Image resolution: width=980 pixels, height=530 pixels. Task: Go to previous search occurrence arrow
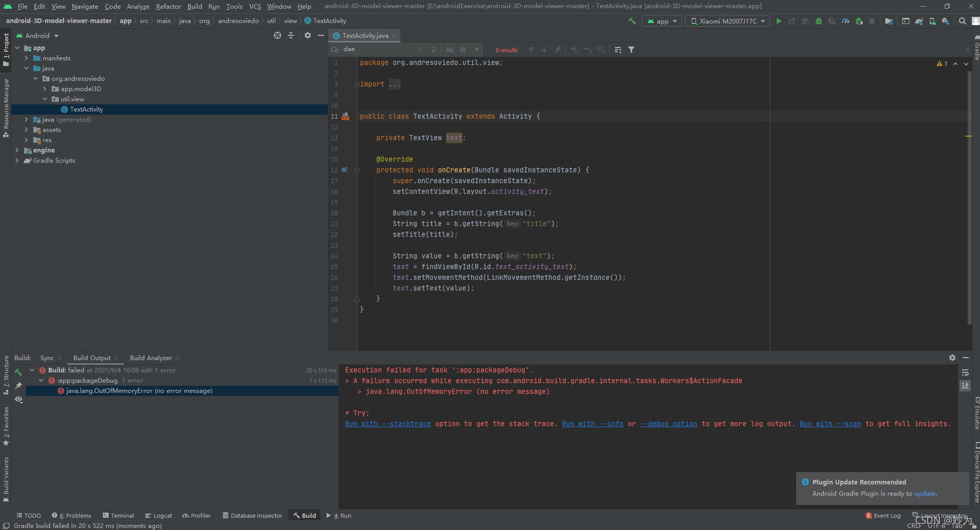point(531,50)
